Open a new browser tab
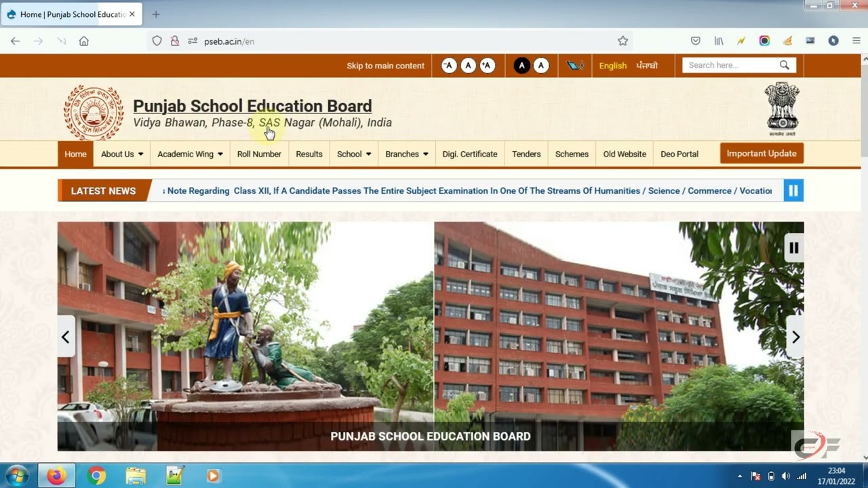The width and height of the screenshot is (868, 488). pyautogui.click(x=156, y=14)
